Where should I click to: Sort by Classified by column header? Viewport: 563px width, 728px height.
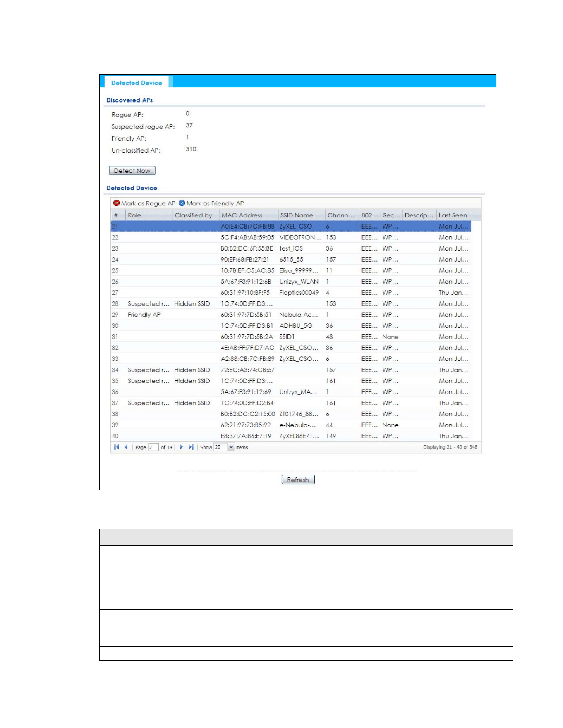(x=195, y=215)
